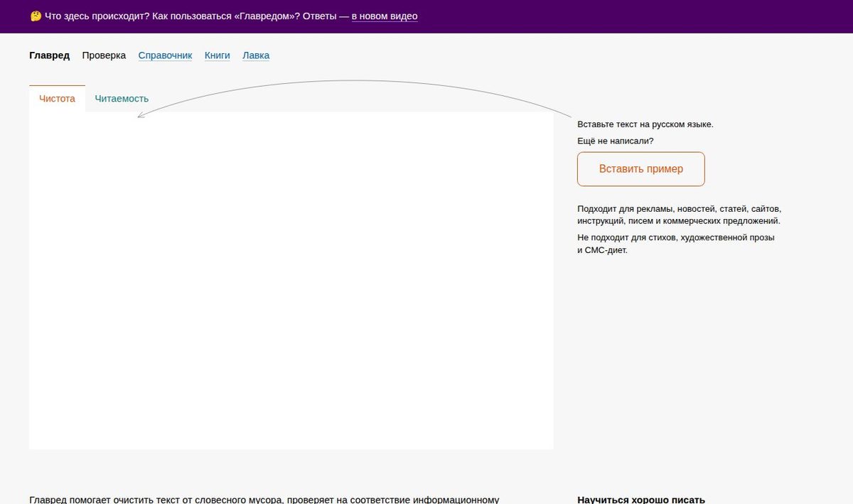Open the Проверка menu item
The image size is (853, 504).
point(104,55)
